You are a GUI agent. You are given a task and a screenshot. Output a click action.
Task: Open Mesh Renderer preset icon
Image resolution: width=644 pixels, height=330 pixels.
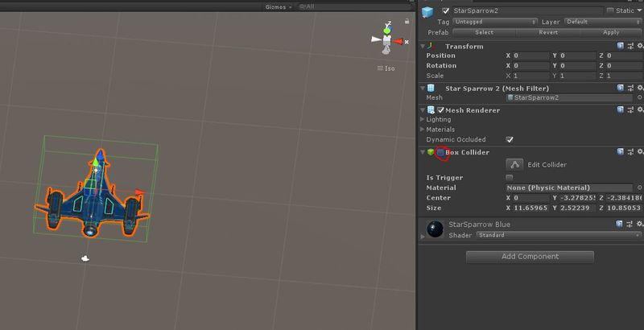click(x=630, y=109)
